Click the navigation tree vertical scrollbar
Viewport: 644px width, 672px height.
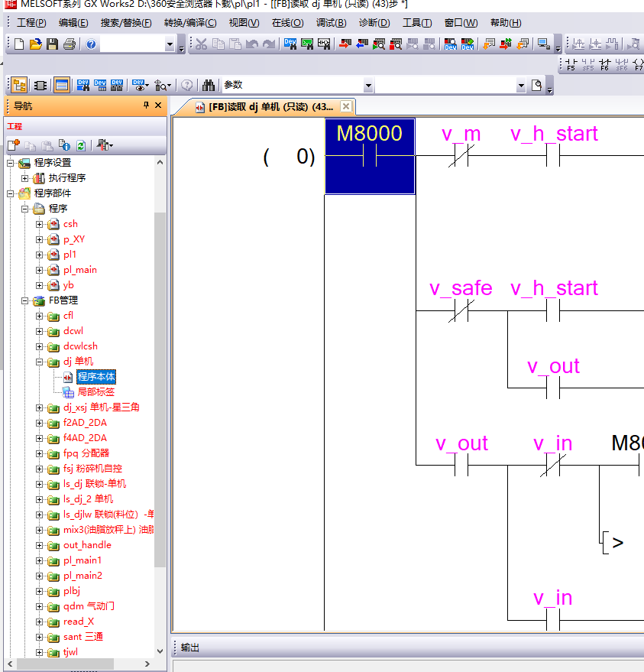pos(160,382)
